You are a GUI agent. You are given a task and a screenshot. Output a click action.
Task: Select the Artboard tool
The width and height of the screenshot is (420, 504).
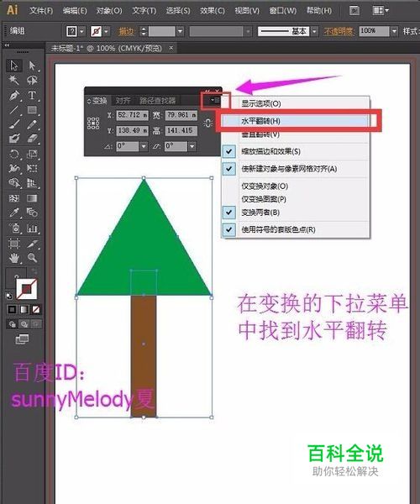coord(14,244)
